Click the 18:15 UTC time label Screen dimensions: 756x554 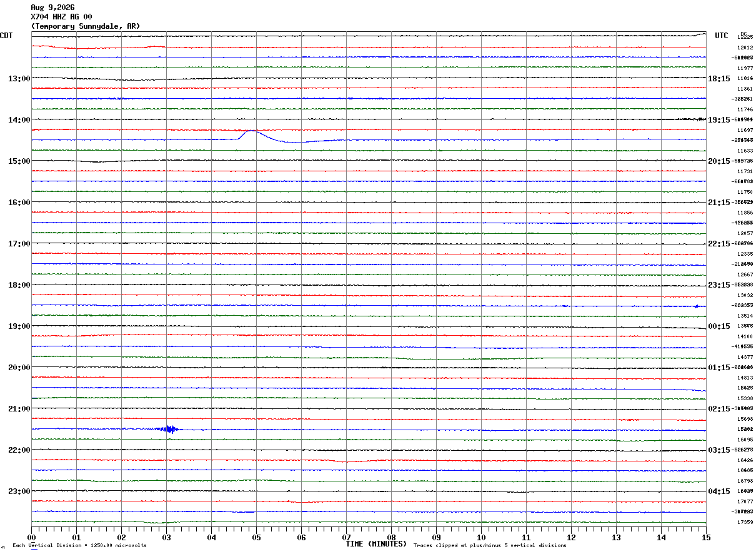coord(719,78)
